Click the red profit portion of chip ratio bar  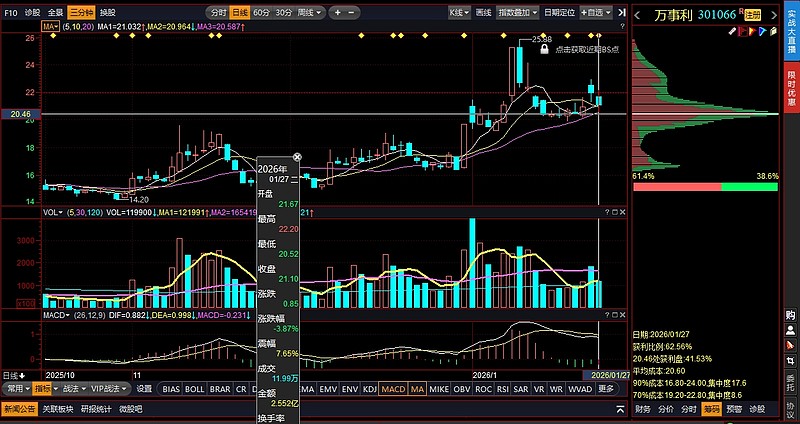(x=674, y=187)
